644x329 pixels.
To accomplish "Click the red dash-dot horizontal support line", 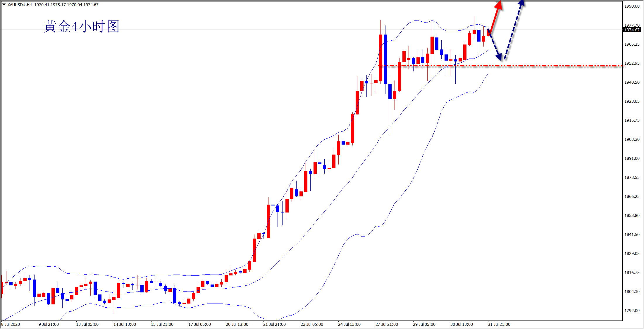I will (556, 66).
